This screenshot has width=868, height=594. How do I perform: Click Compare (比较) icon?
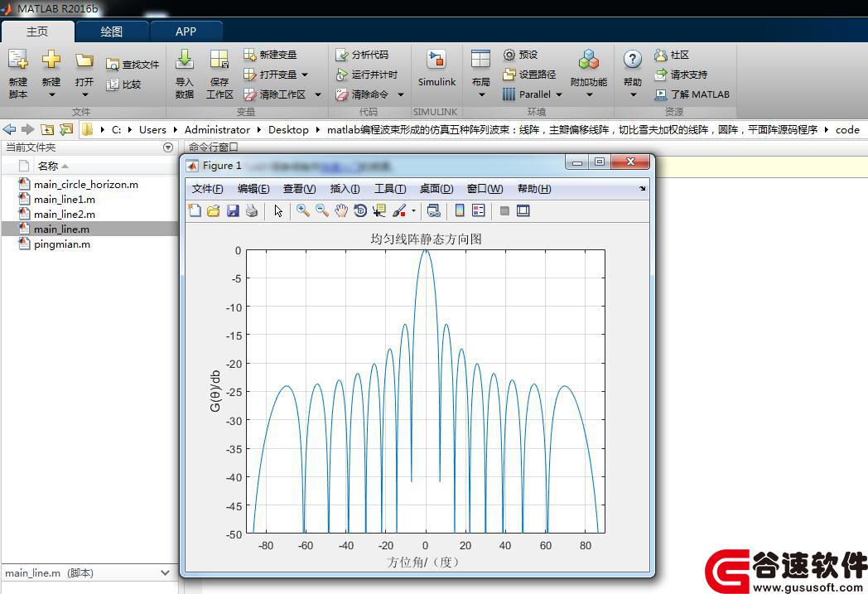click(x=113, y=85)
